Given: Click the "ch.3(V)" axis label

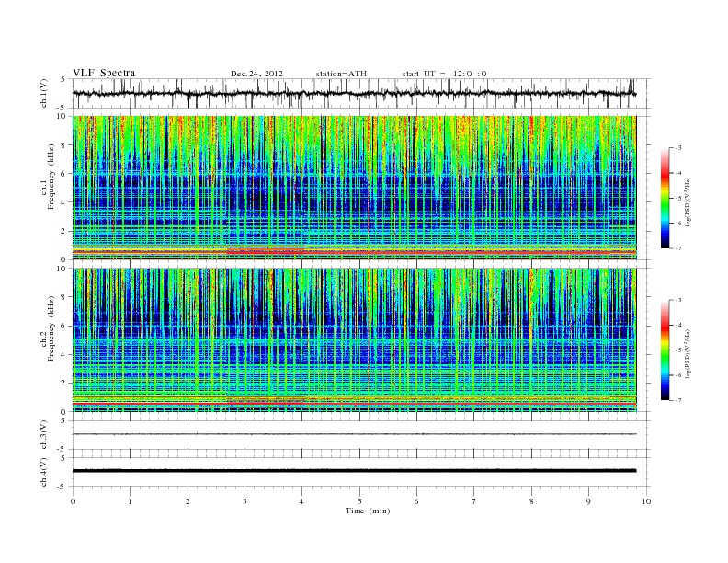Looking at the screenshot, I should (x=44, y=435).
